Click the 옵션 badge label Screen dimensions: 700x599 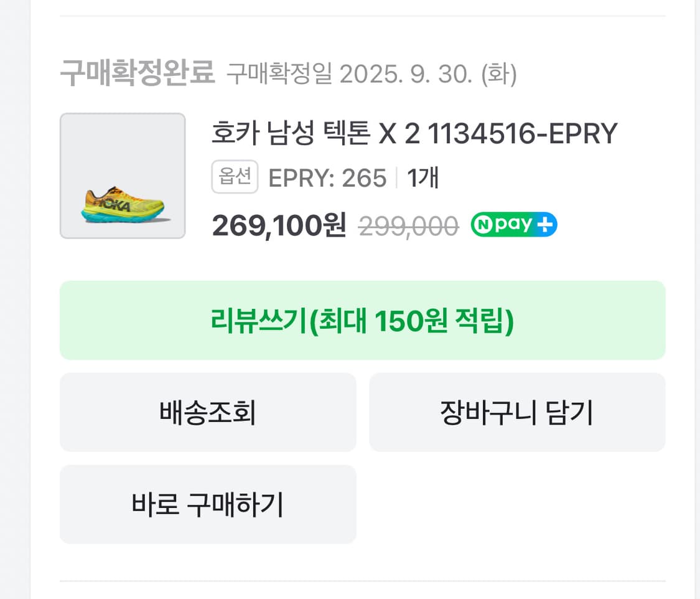[235, 177]
